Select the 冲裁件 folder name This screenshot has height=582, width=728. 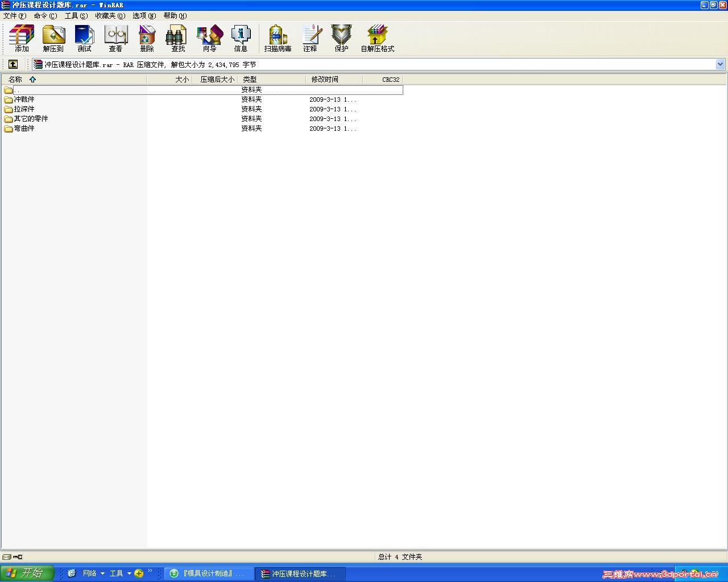24,99
